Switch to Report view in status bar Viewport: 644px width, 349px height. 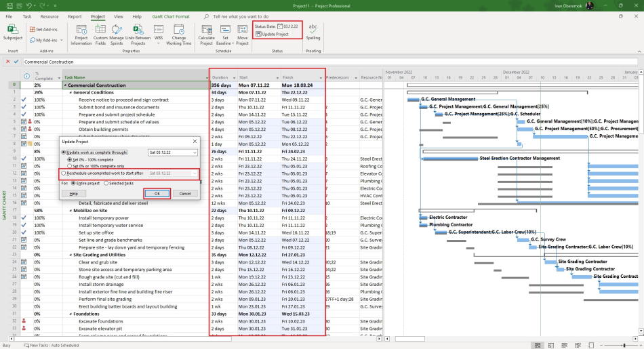591,346
